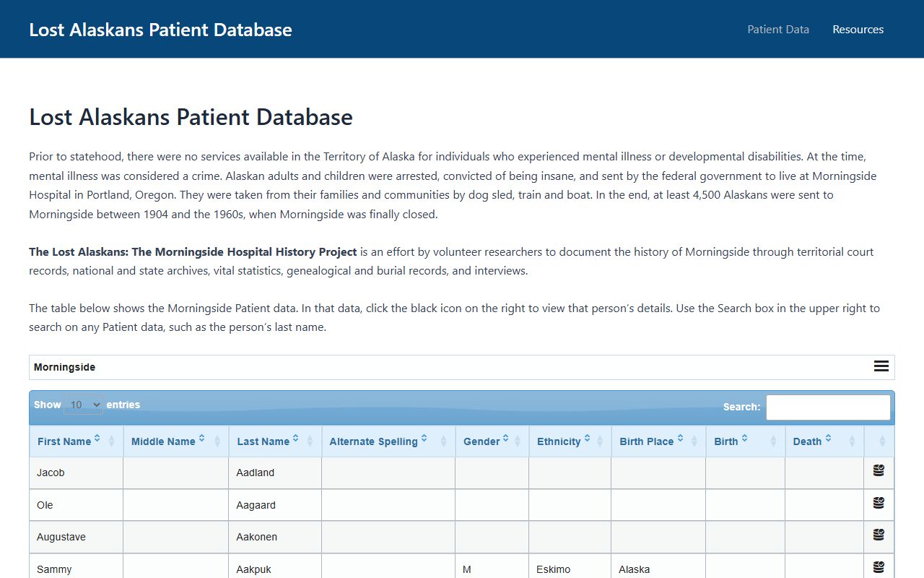Screen dimensions: 924x578
Task: Click blue sort arrows beside Death label
Action: (828, 439)
